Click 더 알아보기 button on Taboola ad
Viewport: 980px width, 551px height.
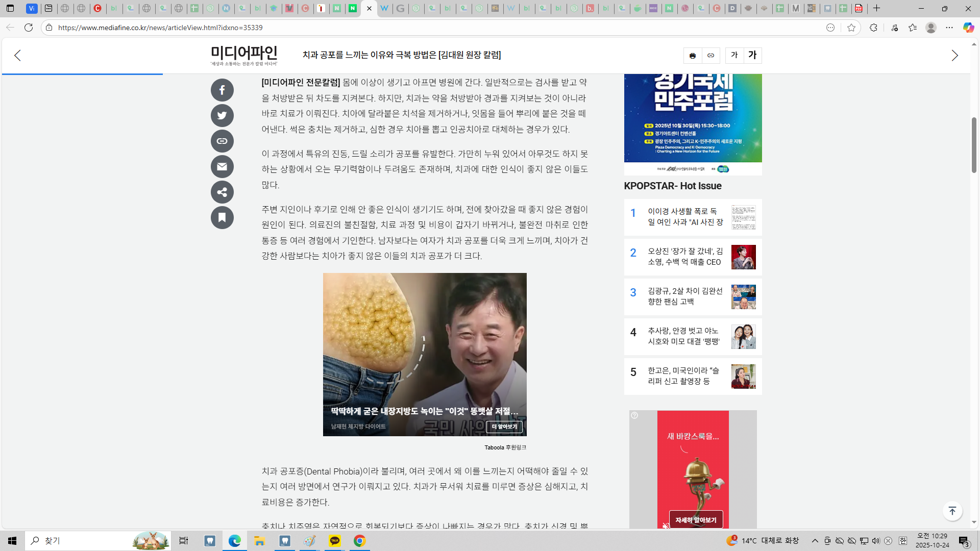pos(504,427)
